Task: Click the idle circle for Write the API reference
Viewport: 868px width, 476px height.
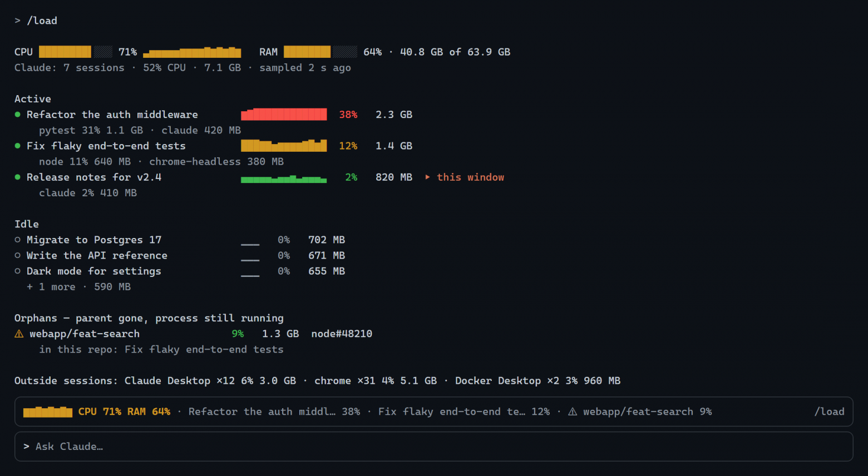Action: click(17, 255)
